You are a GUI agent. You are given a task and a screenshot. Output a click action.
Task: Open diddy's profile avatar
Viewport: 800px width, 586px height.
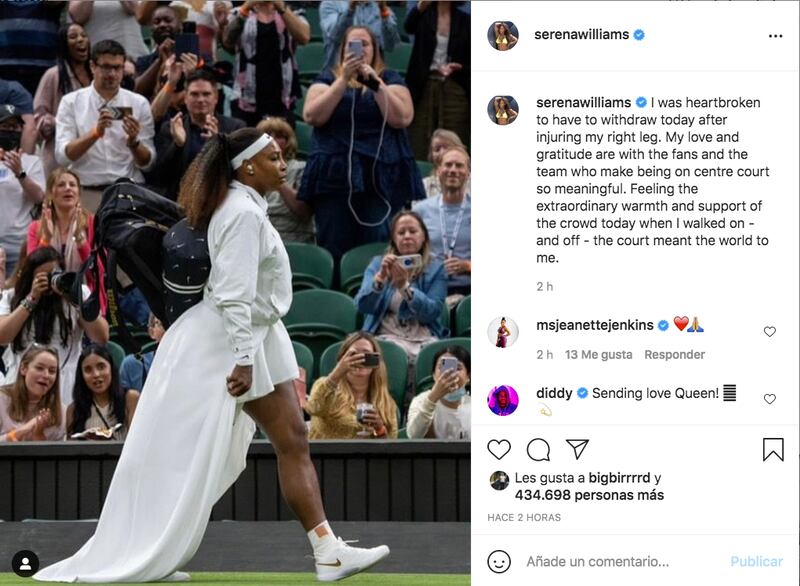[503, 400]
